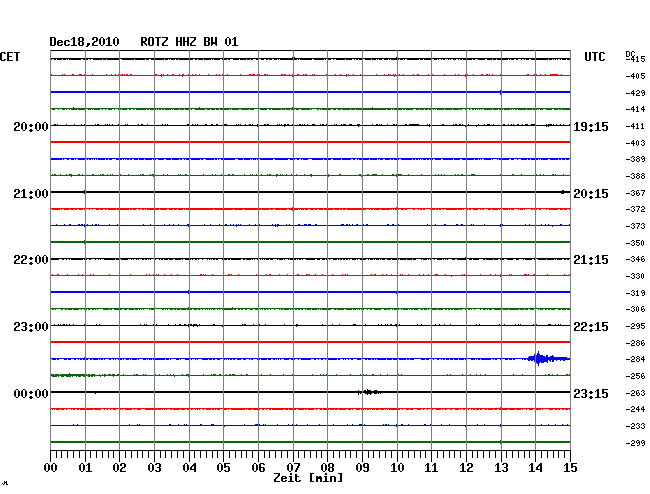The width and height of the screenshot is (650, 494).
Task: Click the 02 minute axis tick label
Action: click(119, 468)
